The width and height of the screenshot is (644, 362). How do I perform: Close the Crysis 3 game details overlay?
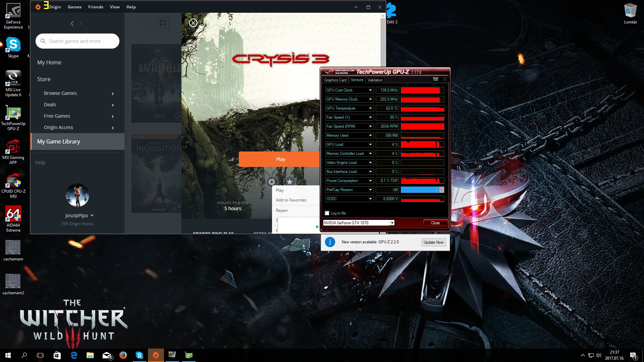point(193,23)
